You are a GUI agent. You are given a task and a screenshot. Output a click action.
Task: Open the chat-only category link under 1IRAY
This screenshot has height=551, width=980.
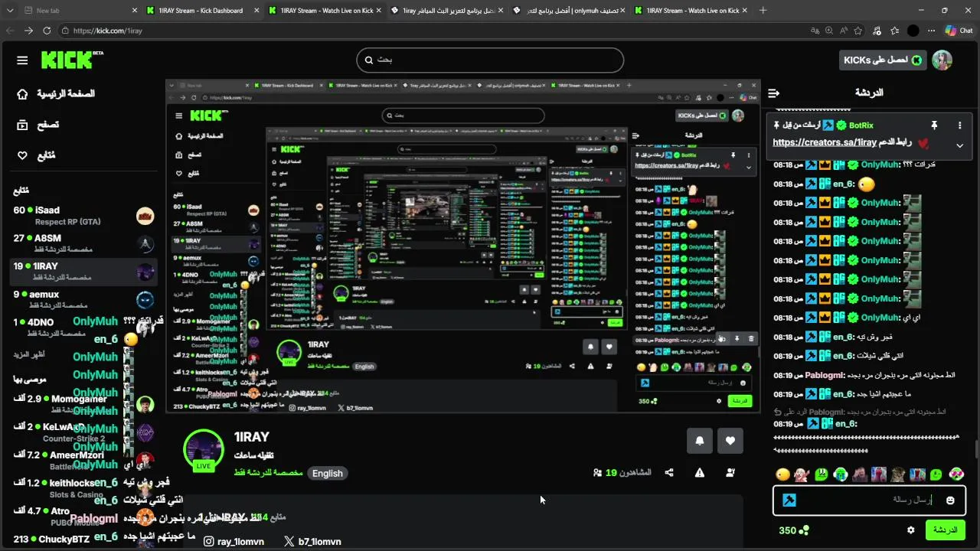click(268, 473)
